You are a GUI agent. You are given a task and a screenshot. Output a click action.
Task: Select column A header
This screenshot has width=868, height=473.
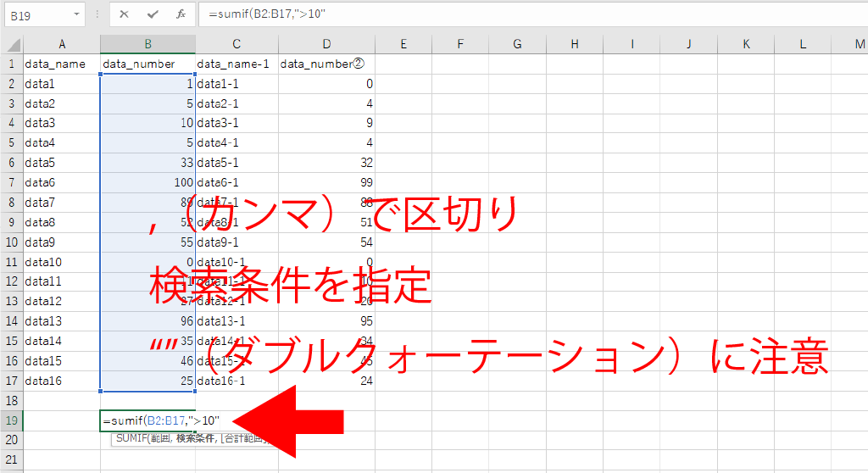[x=62, y=44]
